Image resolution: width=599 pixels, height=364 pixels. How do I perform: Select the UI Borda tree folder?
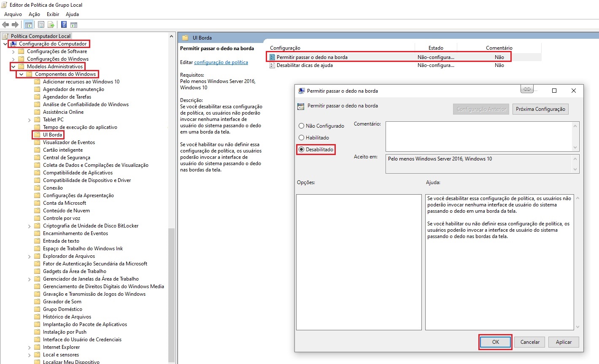(52, 135)
